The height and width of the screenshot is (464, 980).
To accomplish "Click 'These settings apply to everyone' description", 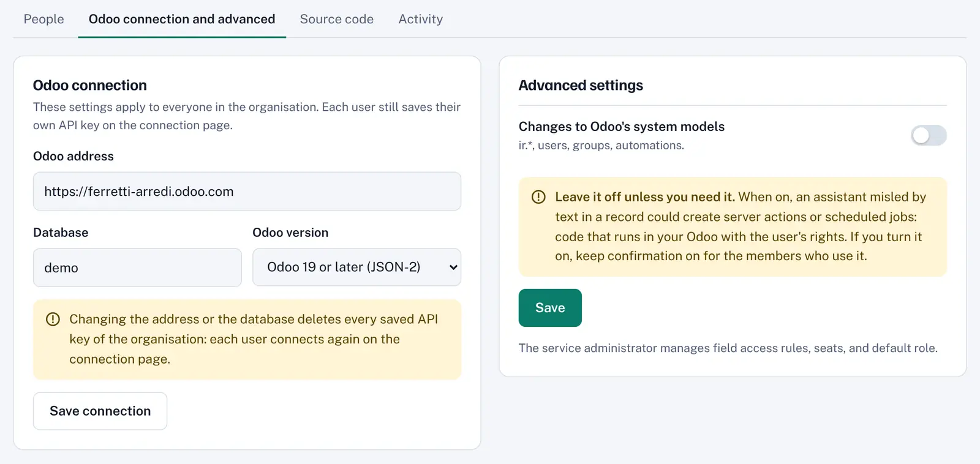I will [247, 116].
